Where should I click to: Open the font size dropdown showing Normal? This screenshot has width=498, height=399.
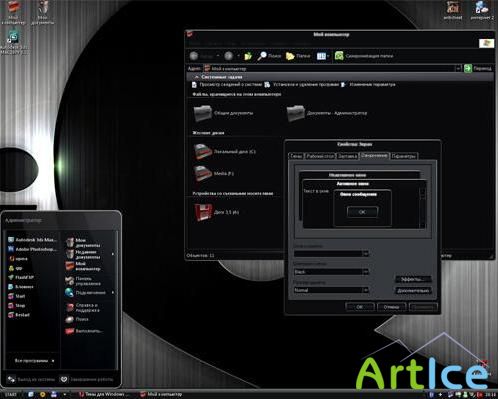[x=366, y=290]
